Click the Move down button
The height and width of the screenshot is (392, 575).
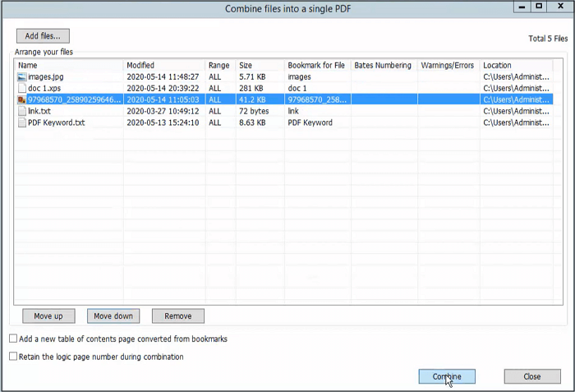coord(113,316)
